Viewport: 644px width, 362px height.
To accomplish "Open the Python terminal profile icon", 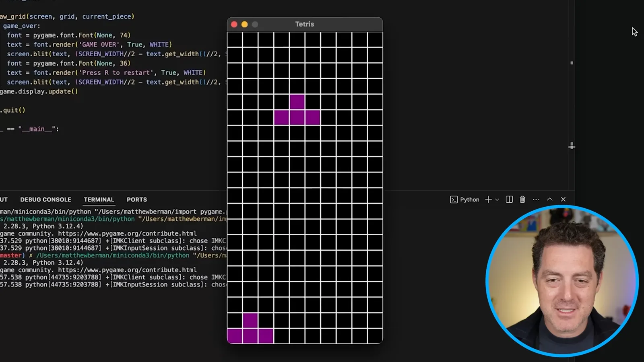I will pyautogui.click(x=454, y=200).
